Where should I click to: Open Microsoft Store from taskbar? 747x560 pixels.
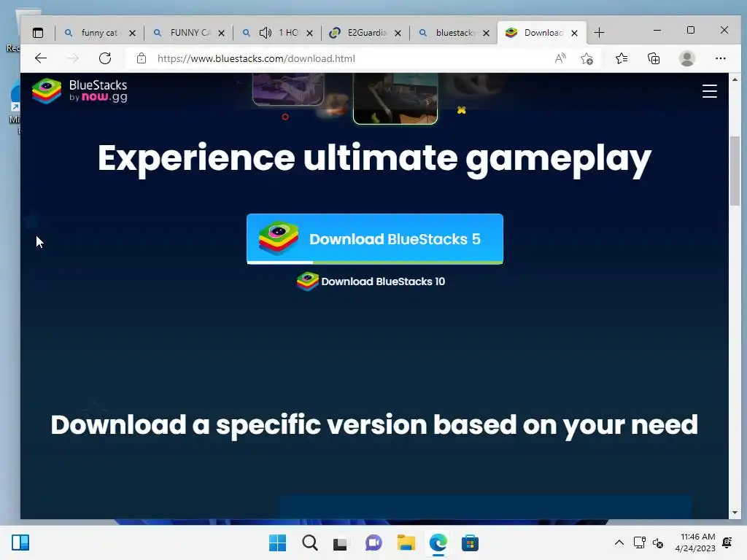click(470, 542)
